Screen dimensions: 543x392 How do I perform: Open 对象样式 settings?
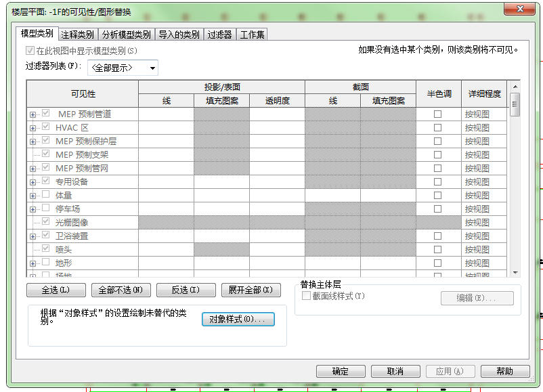point(238,320)
